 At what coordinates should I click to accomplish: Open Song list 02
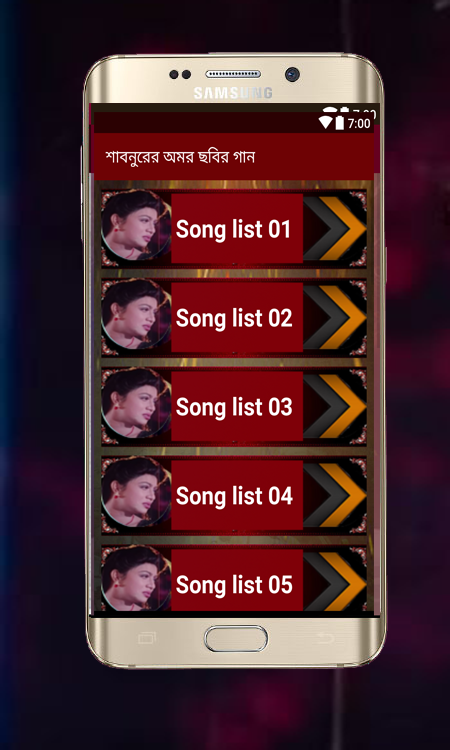point(234,318)
